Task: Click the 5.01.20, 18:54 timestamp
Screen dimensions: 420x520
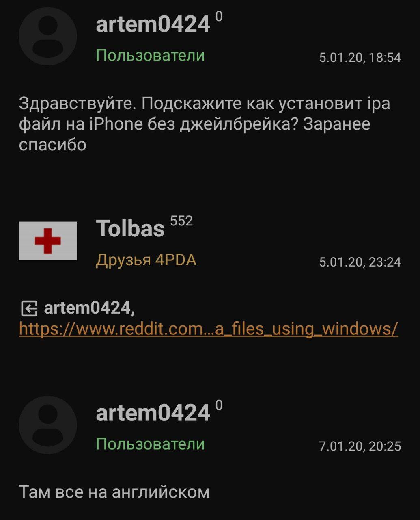Action: pyautogui.click(x=360, y=58)
